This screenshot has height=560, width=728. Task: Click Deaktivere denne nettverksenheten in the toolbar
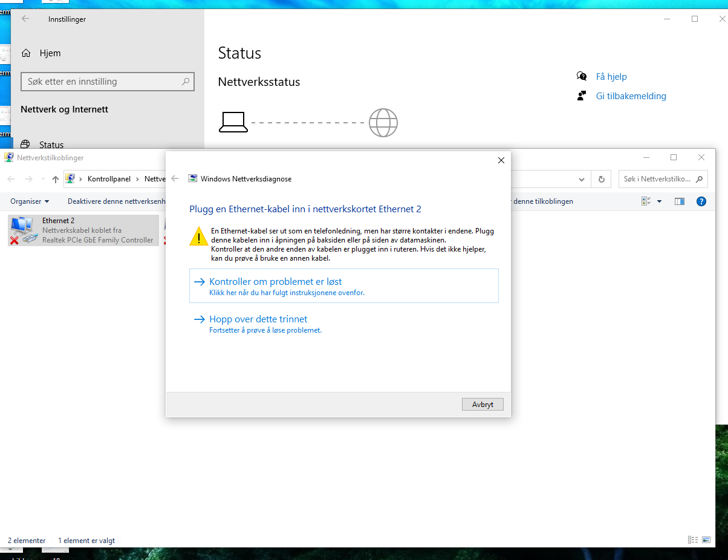(116, 201)
